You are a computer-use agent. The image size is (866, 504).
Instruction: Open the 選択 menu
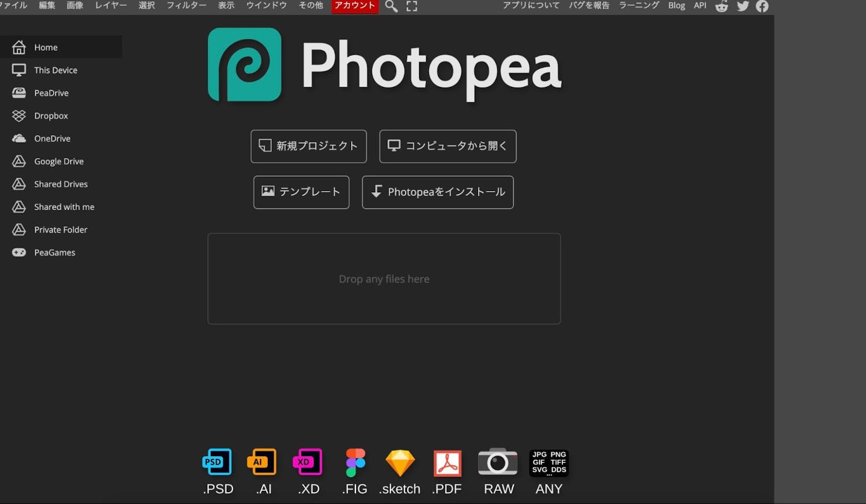pos(147,5)
